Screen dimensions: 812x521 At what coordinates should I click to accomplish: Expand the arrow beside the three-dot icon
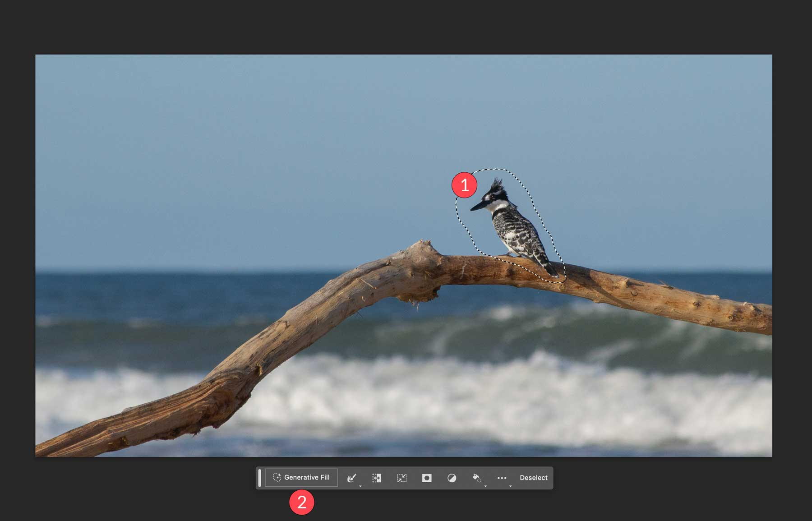coord(510,486)
